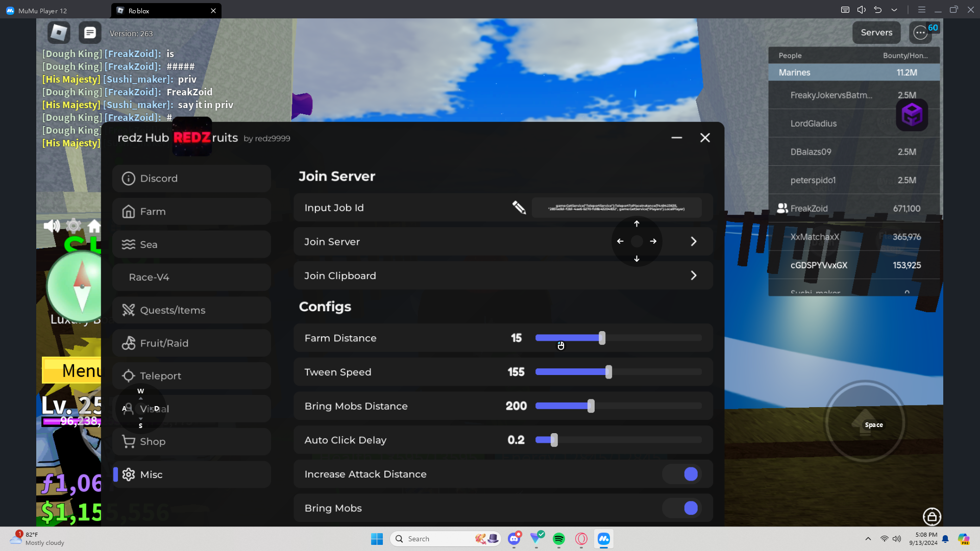980x551 pixels.
Task: Select the Marines team row
Action: click(x=854, y=72)
